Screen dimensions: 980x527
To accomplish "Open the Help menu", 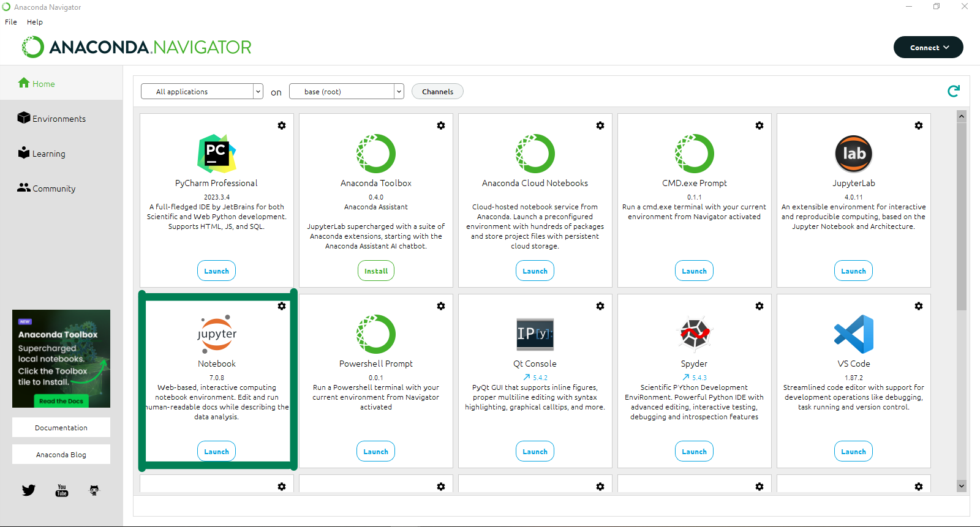I will 35,22.
